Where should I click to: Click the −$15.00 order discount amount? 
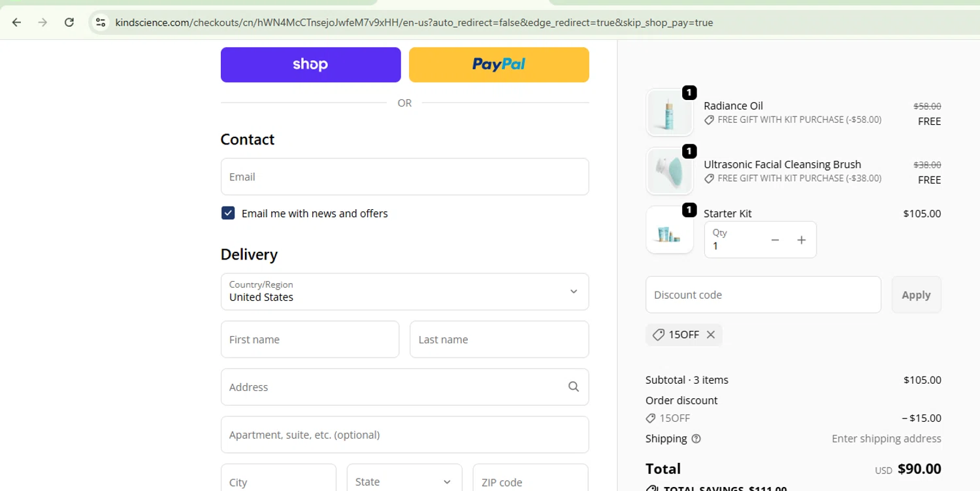pos(921,418)
